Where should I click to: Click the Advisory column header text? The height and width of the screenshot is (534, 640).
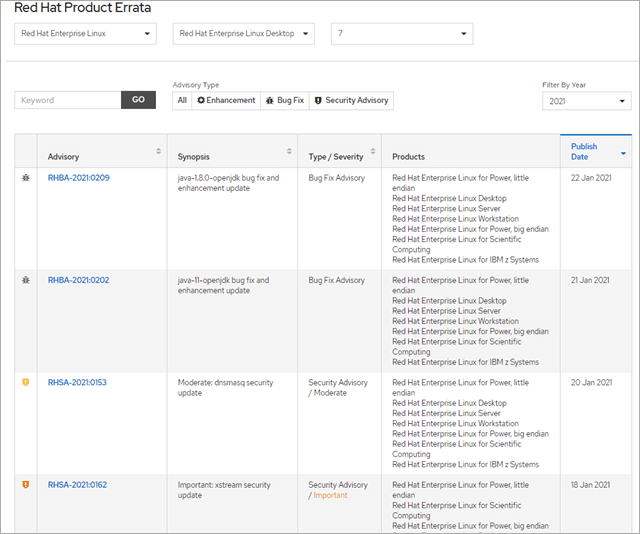pyautogui.click(x=63, y=157)
